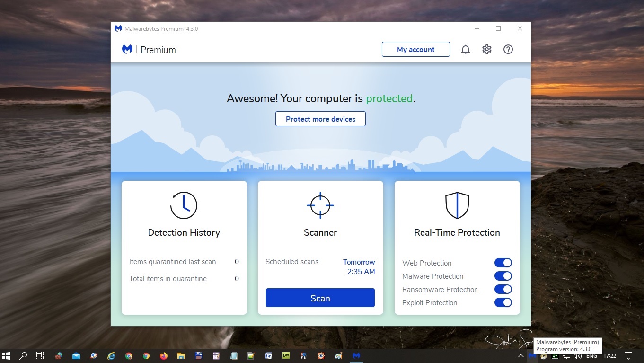
Task: Toggle Web Protection switch
Action: tap(503, 263)
